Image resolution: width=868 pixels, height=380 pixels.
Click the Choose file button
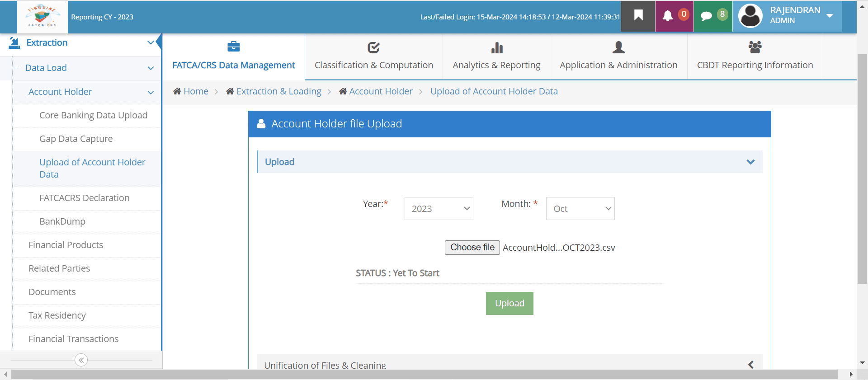pos(472,248)
